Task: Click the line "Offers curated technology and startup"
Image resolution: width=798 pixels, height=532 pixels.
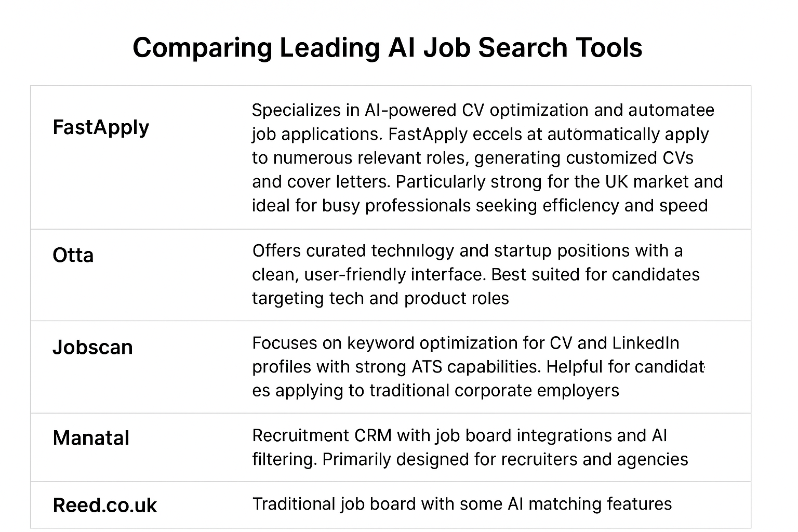Action: (467, 251)
